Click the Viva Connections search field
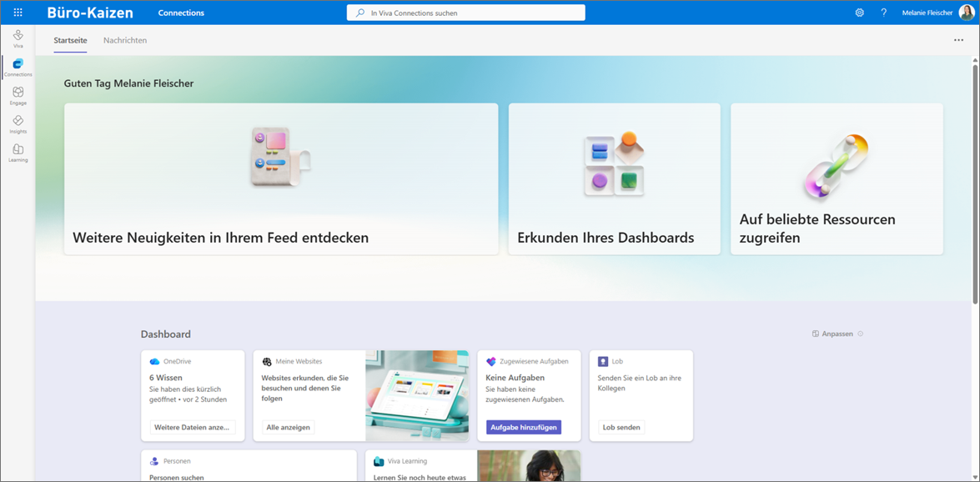The height and width of the screenshot is (482, 980). tap(465, 13)
